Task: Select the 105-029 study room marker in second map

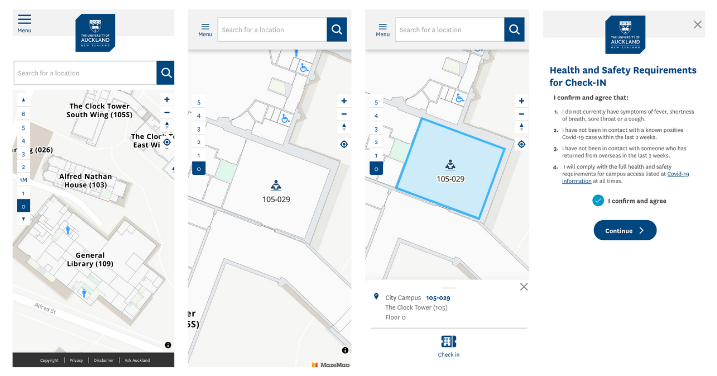Action: (276, 185)
